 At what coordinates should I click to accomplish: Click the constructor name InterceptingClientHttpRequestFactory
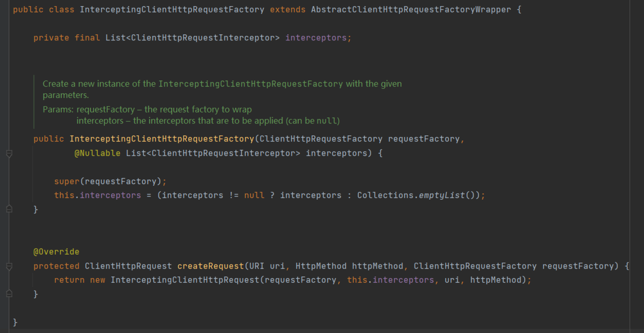click(x=161, y=139)
